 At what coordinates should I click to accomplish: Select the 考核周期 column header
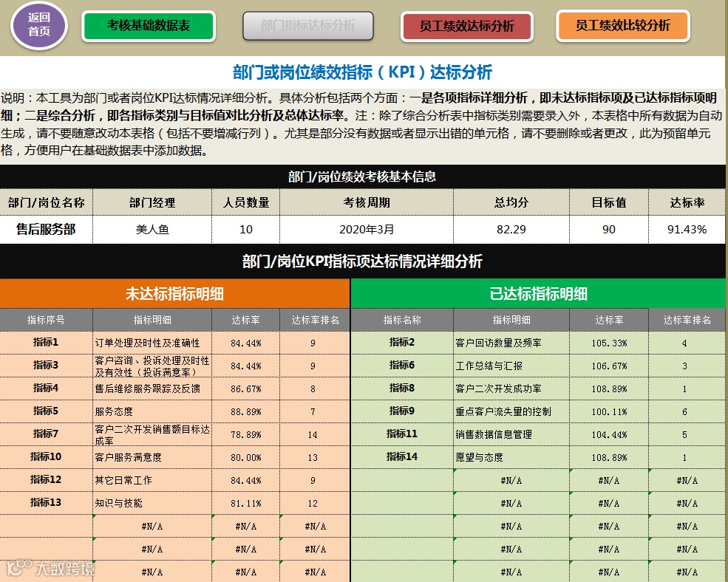(x=367, y=202)
